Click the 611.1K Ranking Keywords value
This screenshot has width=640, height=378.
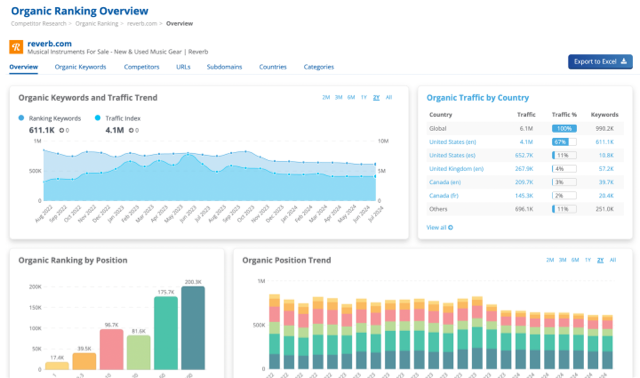coord(42,130)
